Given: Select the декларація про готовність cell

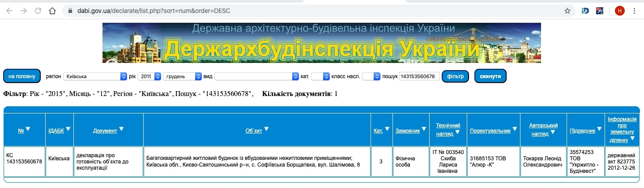Looking at the screenshot, I should click(109, 162).
